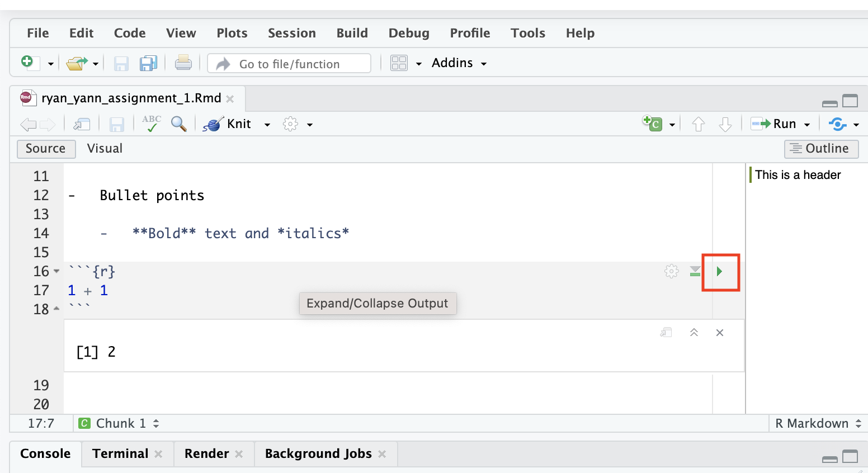Switch to the Terminal tab
Image resolution: width=868 pixels, height=473 pixels.
click(120, 454)
